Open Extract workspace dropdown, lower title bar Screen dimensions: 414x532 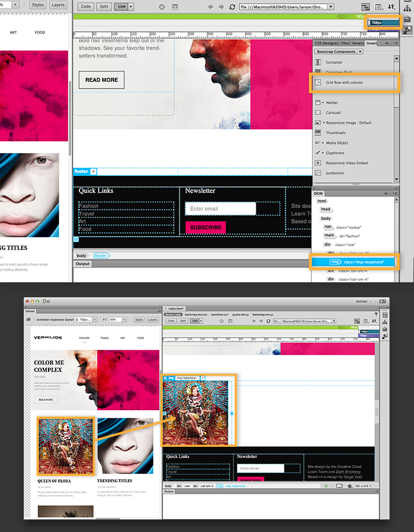tap(364, 301)
